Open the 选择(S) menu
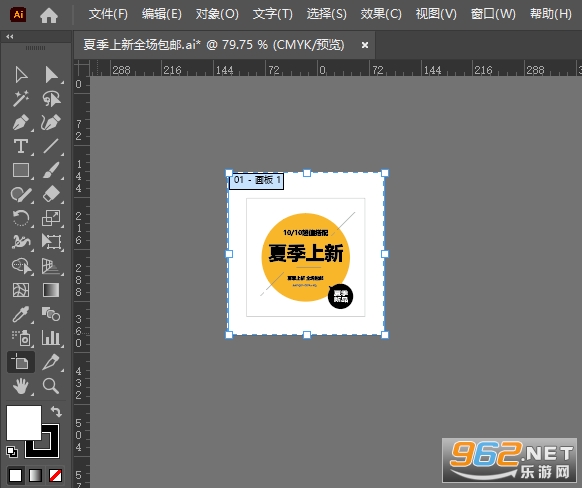582x488 pixels. [327, 14]
